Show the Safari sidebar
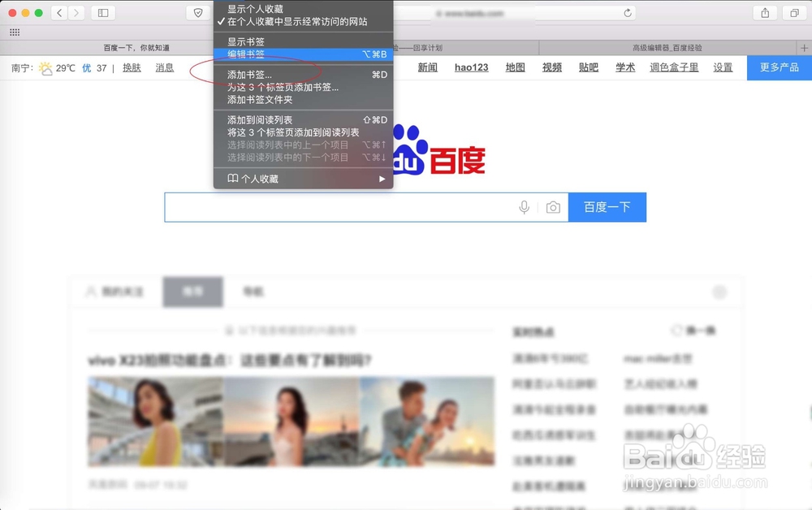812x510 pixels. click(103, 13)
